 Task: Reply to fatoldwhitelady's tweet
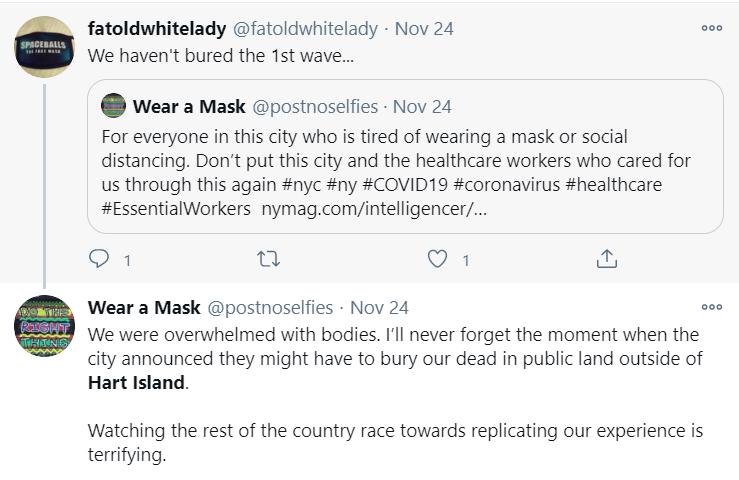click(100, 259)
